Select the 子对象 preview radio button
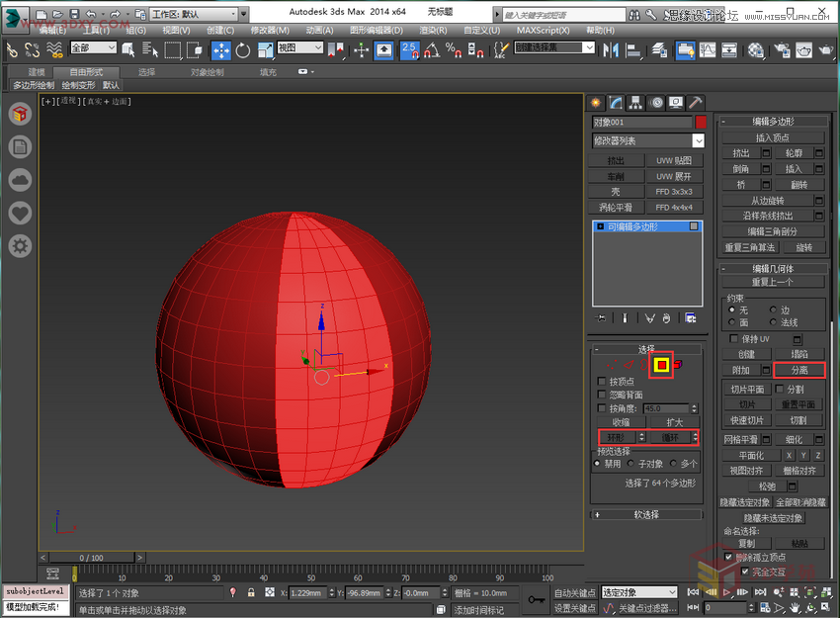The height and width of the screenshot is (618, 840). [x=630, y=463]
